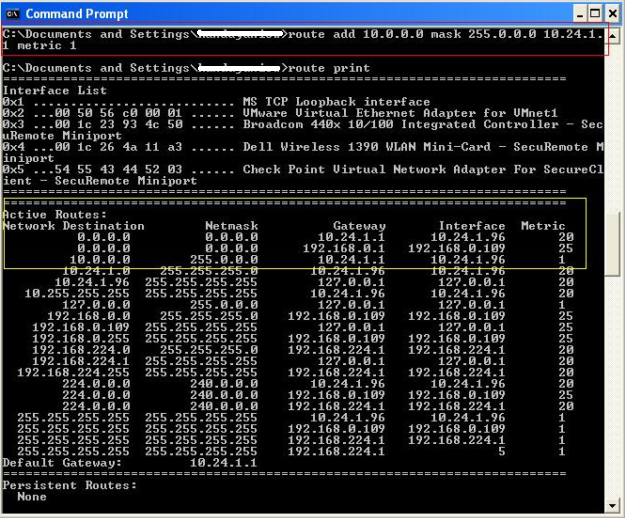
Task: Click the Command Prompt title bar icon
Action: (13, 13)
